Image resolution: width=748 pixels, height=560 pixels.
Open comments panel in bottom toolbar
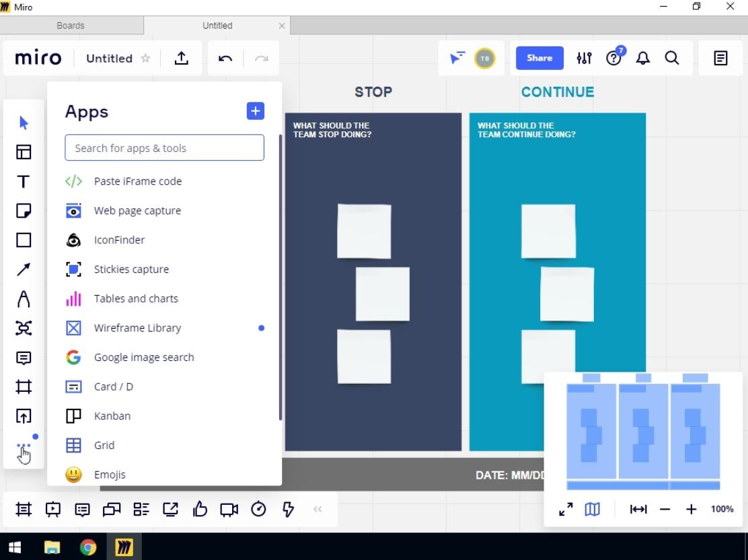pos(82,510)
